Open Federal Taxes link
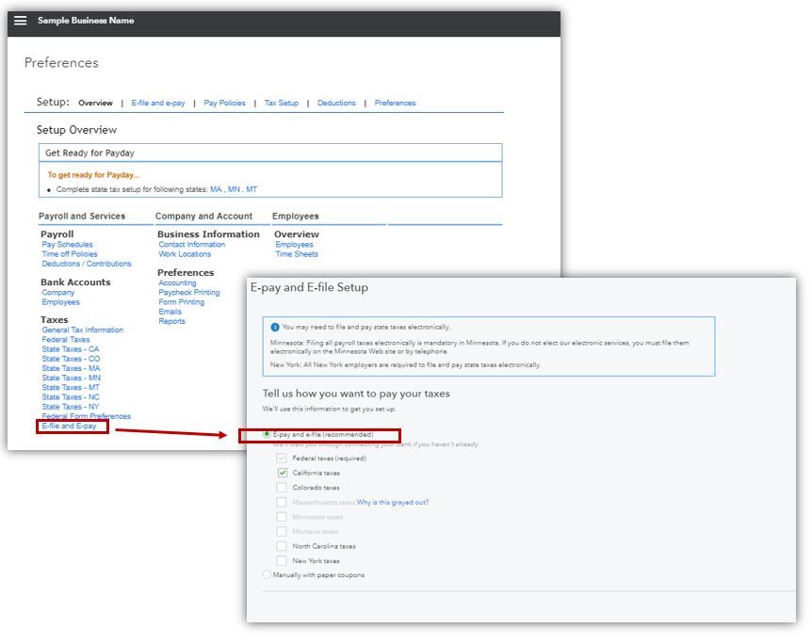Viewport: 812px width, 644px height. pyautogui.click(x=66, y=340)
